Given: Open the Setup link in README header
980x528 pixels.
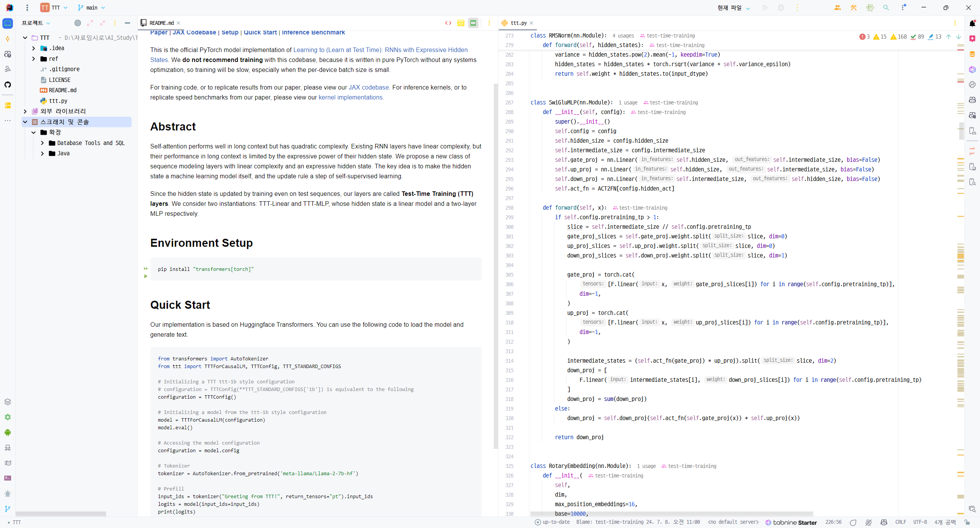Looking at the screenshot, I should point(230,33).
